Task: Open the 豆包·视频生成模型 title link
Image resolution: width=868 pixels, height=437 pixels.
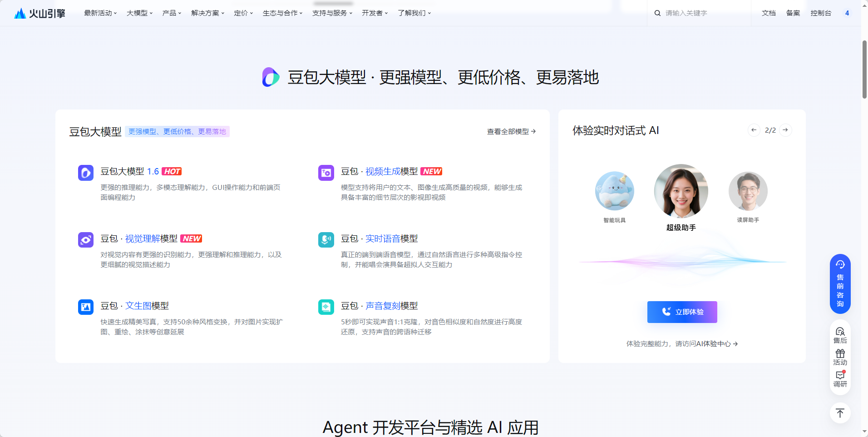Action: pyautogui.click(x=379, y=171)
